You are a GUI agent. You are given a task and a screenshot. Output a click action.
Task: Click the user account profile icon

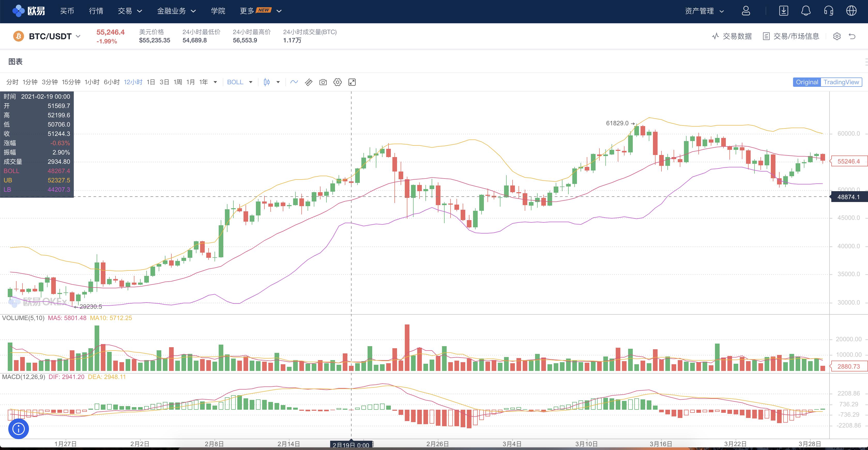pyautogui.click(x=746, y=11)
